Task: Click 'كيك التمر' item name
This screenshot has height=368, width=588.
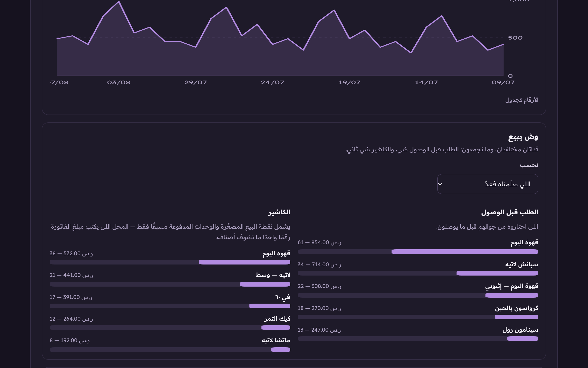Action: tap(277, 319)
